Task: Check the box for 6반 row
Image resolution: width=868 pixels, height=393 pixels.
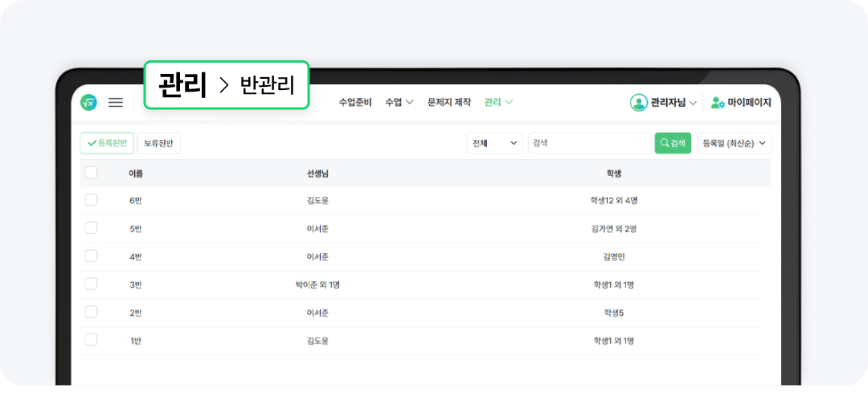Action: click(x=92, y=200)
